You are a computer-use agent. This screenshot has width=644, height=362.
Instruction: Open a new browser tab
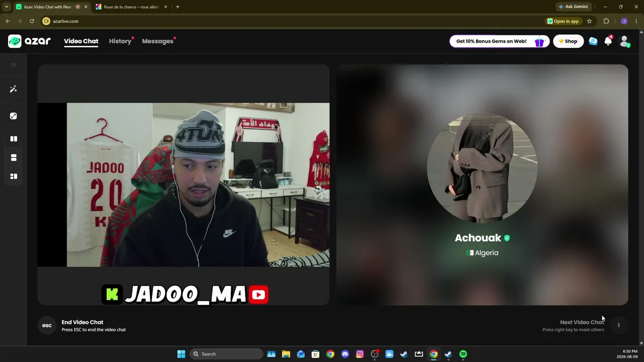[x=178, y=7]
